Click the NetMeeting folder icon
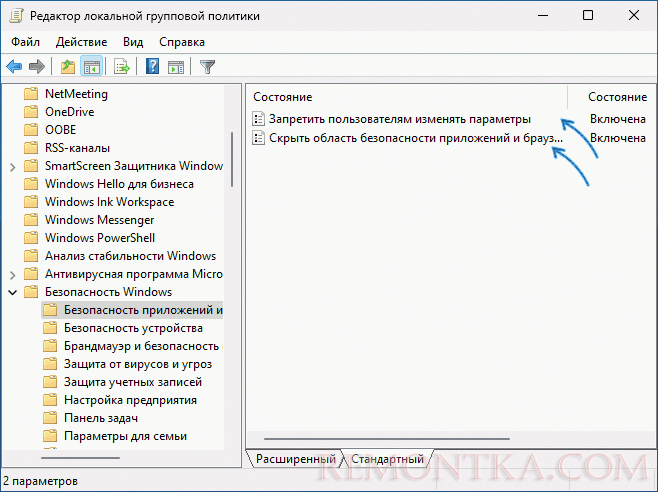Viewport: 658px width, 492px height. (31, 94)
